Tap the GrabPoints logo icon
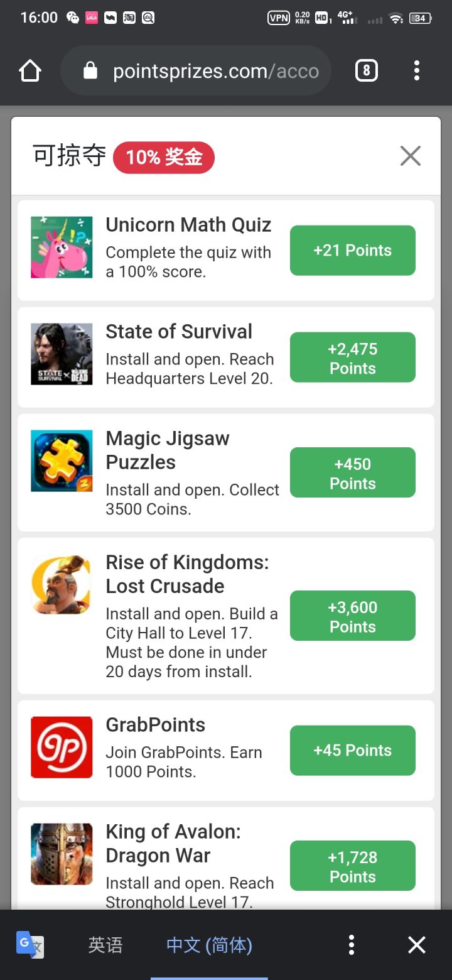Viewport: 452px width, 980px height. (62, 748)
